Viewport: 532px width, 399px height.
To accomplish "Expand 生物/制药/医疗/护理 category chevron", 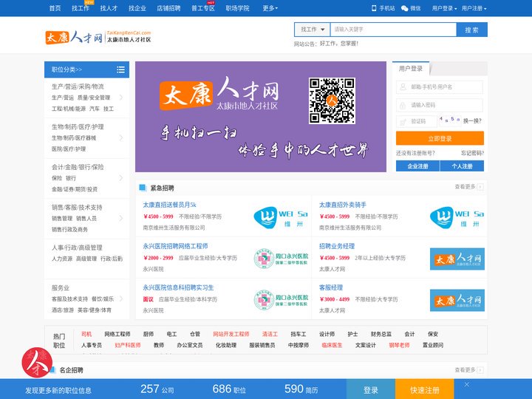I will 121,137.
